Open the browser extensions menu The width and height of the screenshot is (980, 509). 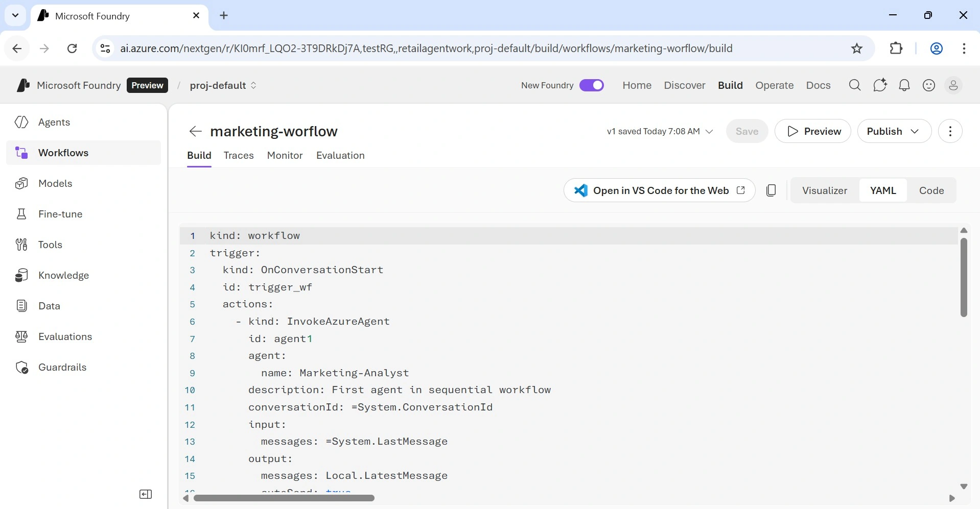pyautogui.click(x=896, y=49)
